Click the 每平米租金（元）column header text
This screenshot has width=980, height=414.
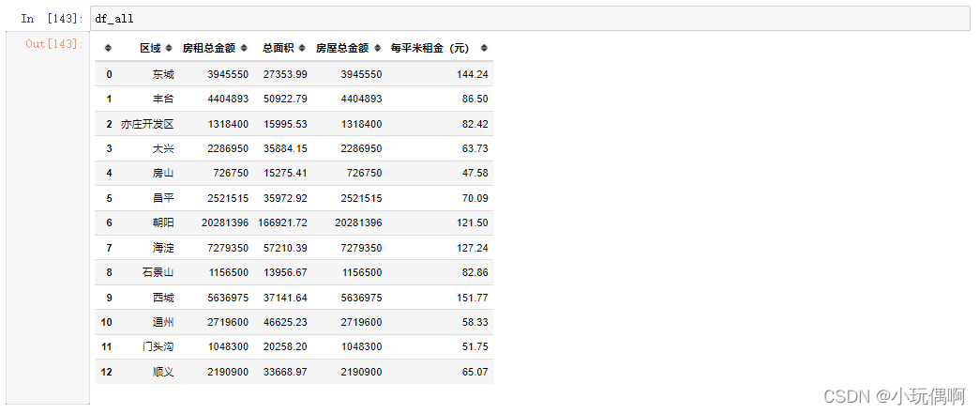(x=432, y=48)
